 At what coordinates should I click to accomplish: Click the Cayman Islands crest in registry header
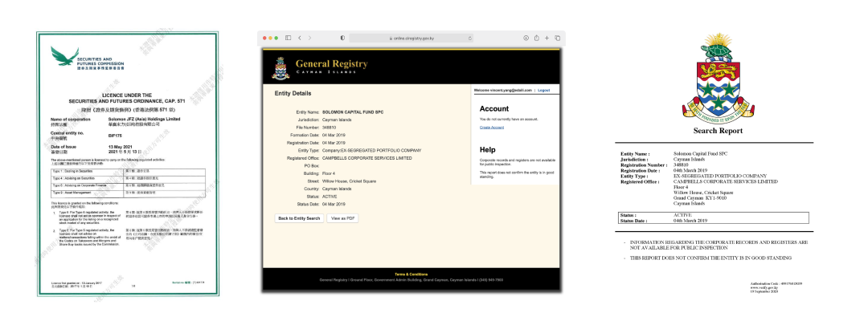coord(280,68)
